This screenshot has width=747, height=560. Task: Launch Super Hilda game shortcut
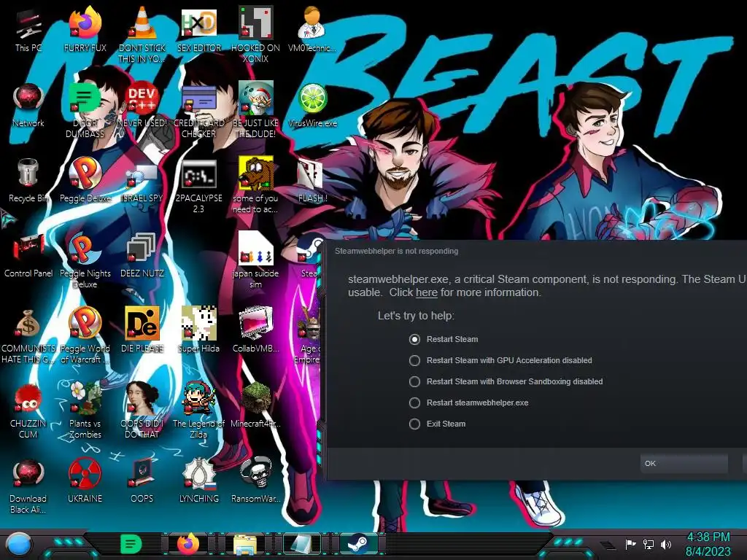198,330
